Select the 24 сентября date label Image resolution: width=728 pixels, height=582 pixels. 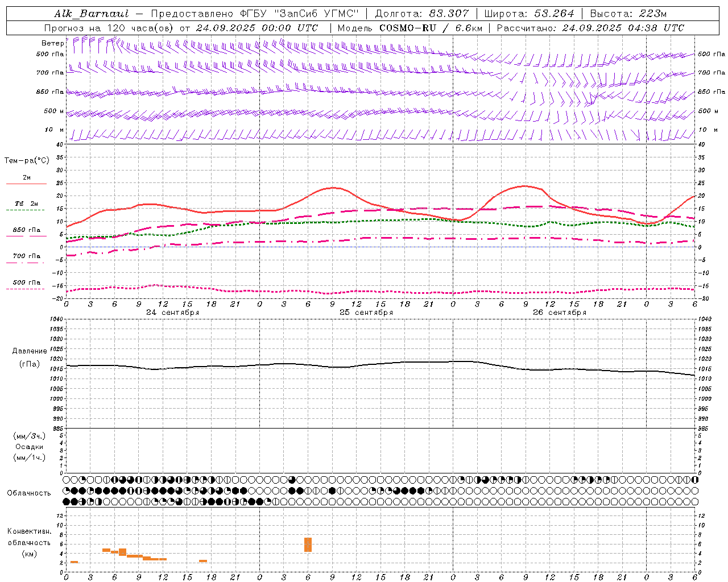pos(172,313)
